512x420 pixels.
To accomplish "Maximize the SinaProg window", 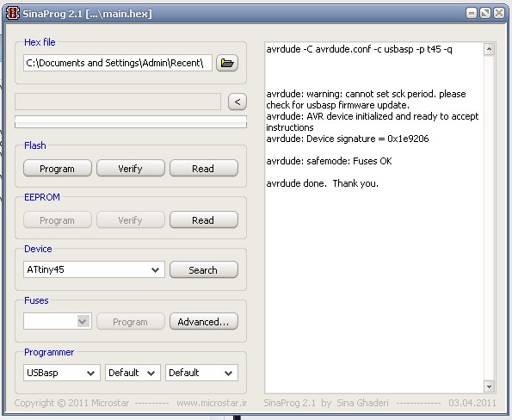I will [485, 13].
